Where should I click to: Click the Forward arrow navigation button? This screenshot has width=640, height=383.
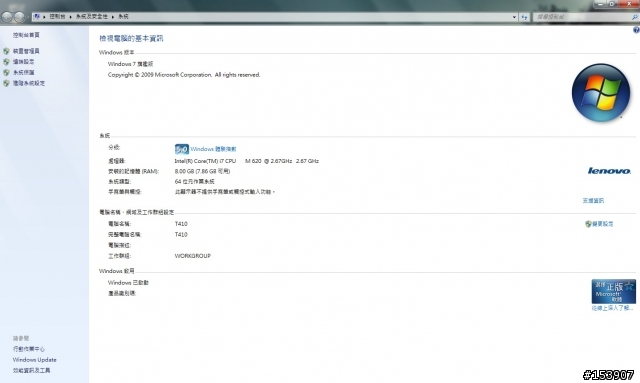pyautogui.click(x=19, y=17)
